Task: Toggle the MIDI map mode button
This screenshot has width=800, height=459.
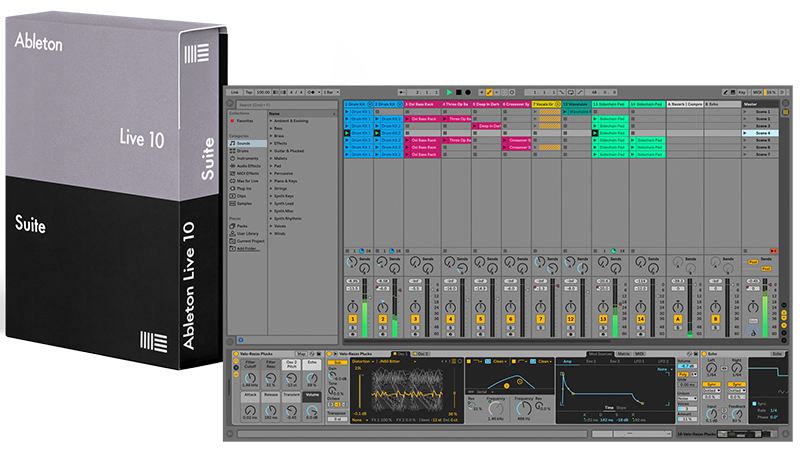Action: (757, 92)
